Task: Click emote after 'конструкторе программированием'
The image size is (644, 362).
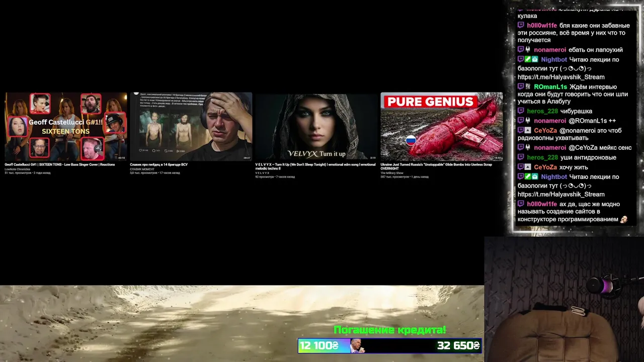Action: click(x=624, y=219)
